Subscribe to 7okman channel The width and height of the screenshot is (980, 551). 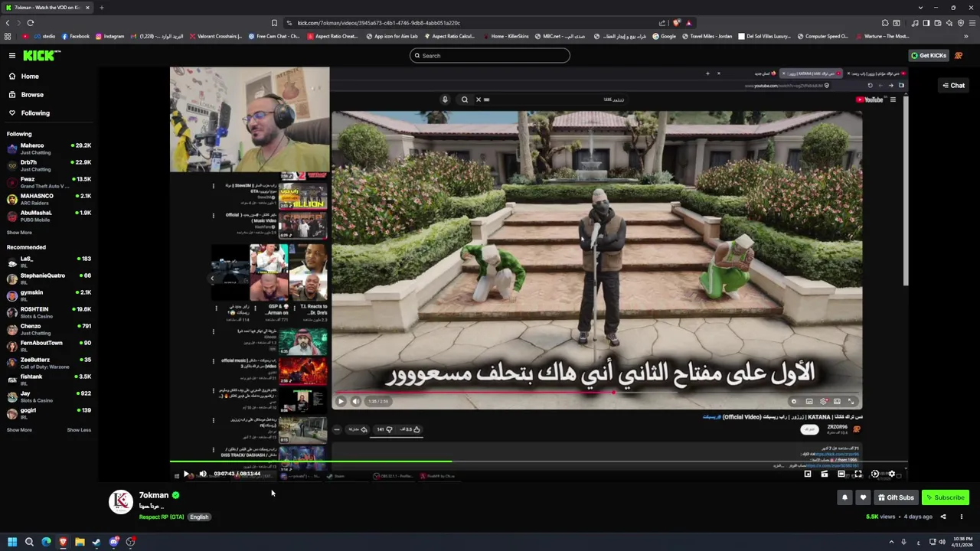(946, 497)
